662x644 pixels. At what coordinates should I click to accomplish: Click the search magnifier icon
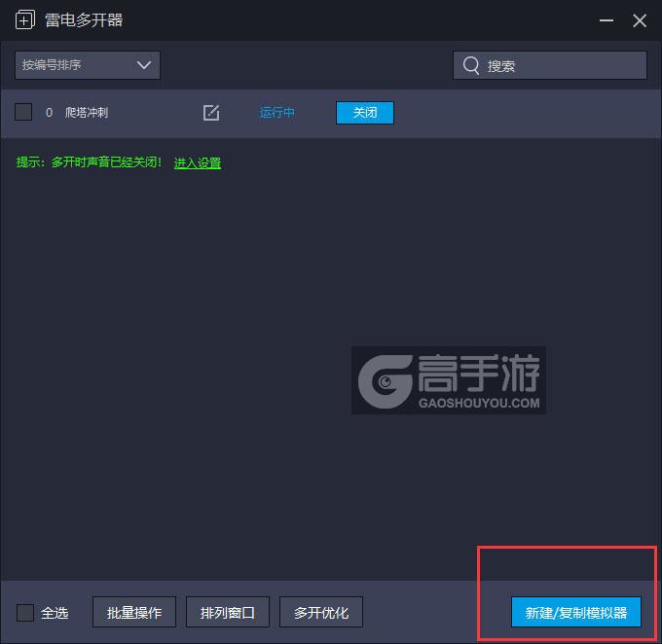pos(471,66)
